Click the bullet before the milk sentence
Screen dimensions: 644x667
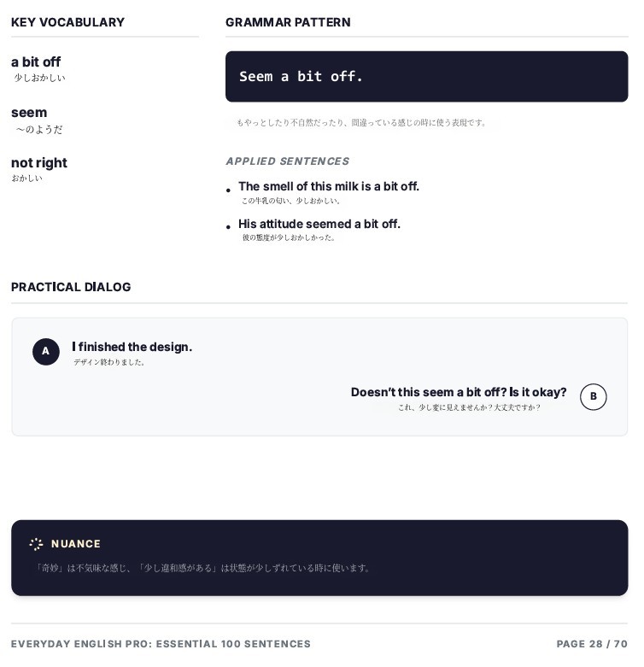pos(229,190)
